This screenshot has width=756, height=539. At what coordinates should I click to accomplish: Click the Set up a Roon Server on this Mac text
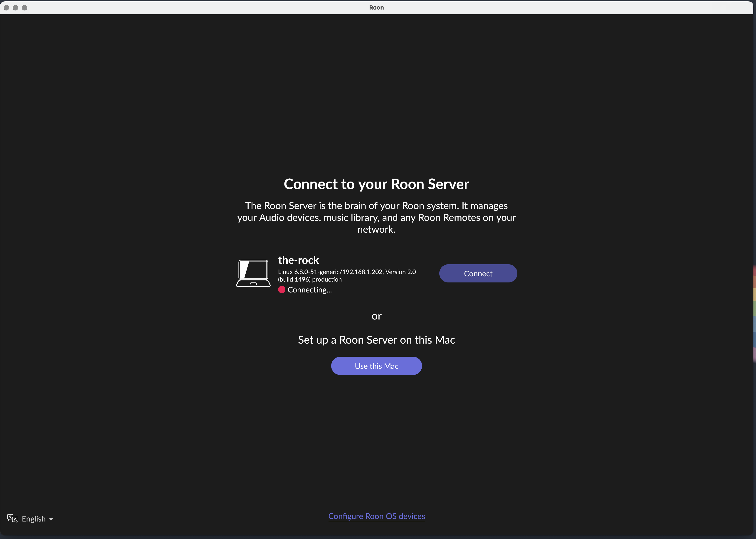tap(376, 340)
